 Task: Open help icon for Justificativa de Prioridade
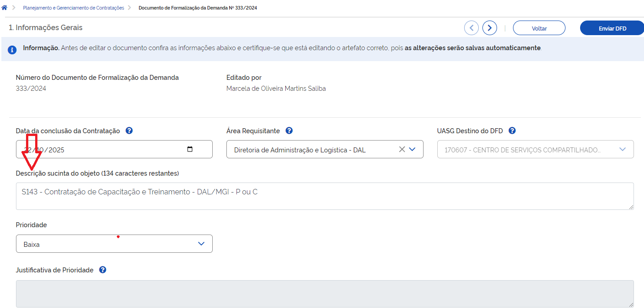point(103,270)
